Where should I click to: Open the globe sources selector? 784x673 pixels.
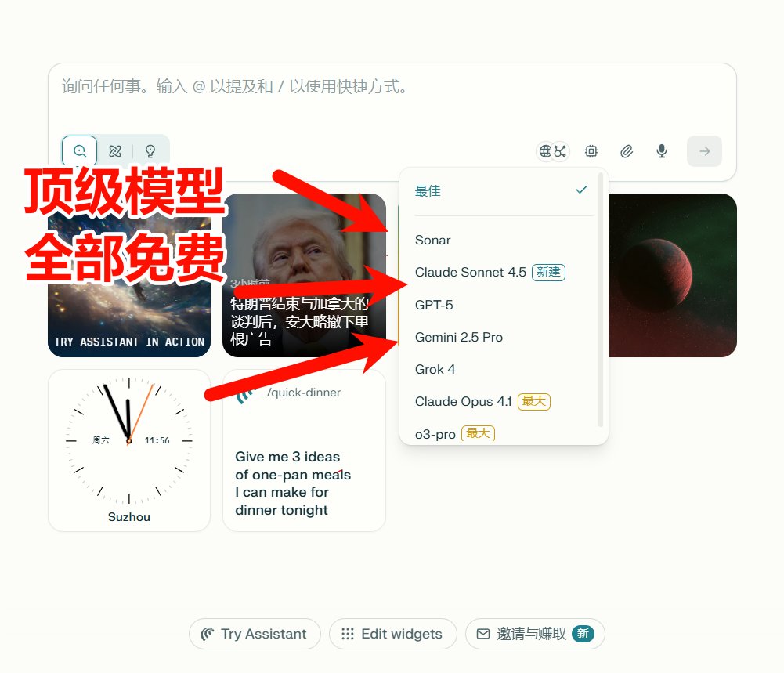coord(545,151)
